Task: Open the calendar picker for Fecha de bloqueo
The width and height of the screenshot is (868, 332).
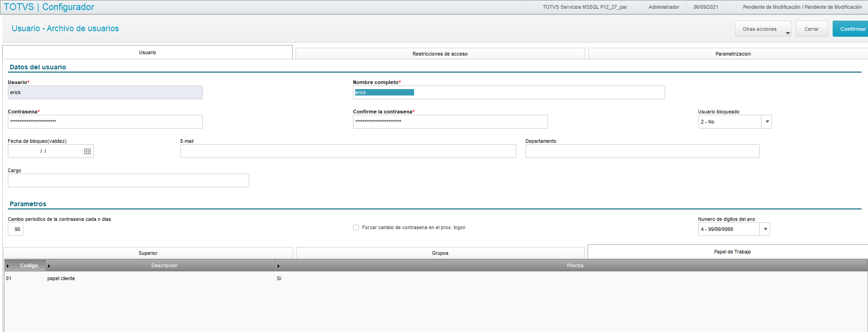Action: 87,152
